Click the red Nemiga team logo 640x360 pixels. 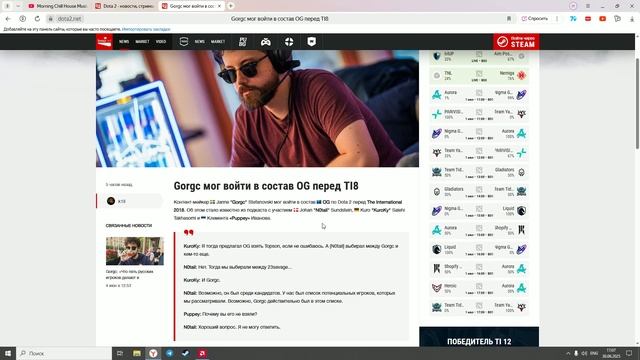(521, 76)
